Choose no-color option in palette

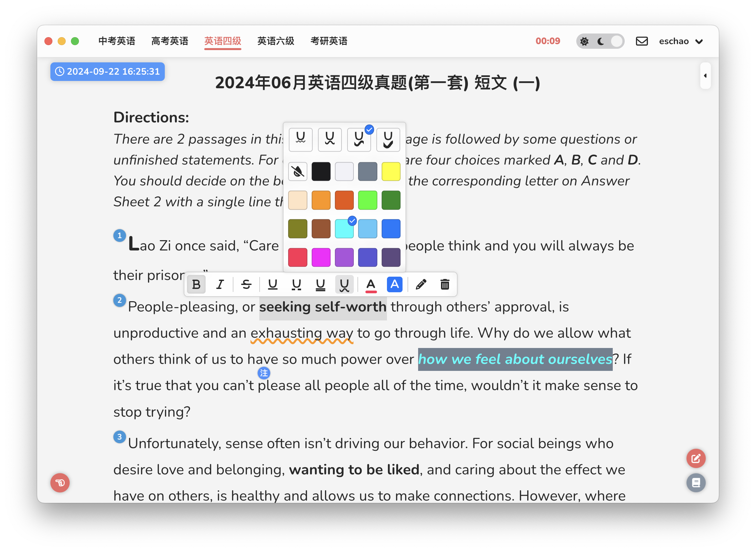click(297, 172)
